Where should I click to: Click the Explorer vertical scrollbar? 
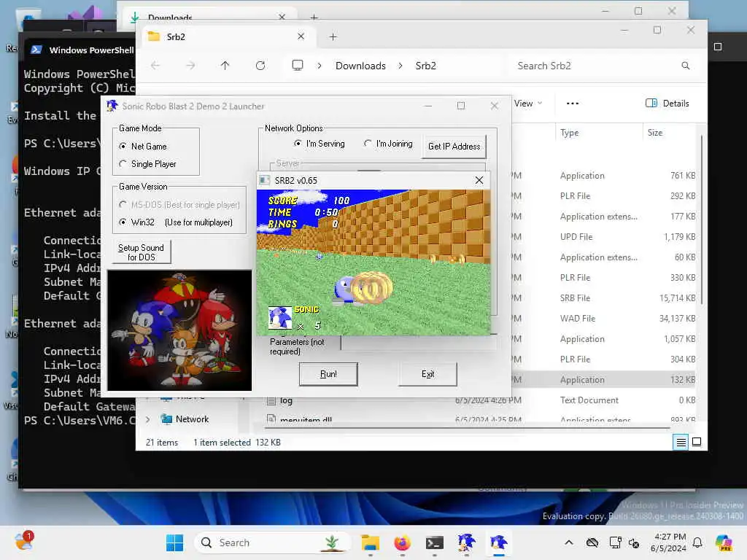click(702, 219)
